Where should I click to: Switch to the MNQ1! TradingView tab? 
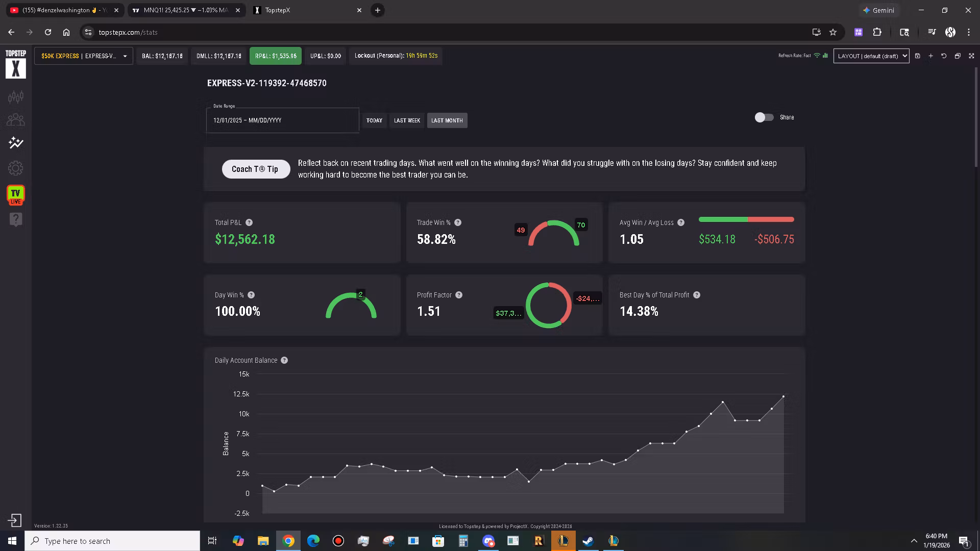[186, 10]
